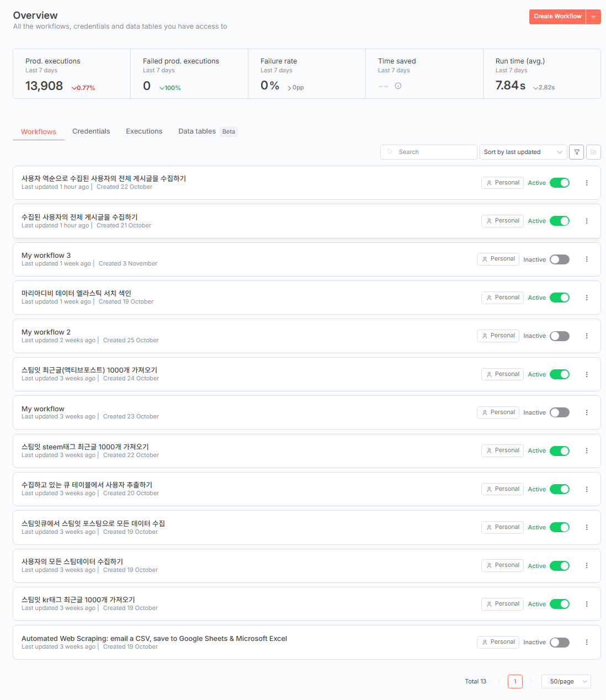Switch to Workflows tab
The image size is (606, 700).
pos(39,131)
